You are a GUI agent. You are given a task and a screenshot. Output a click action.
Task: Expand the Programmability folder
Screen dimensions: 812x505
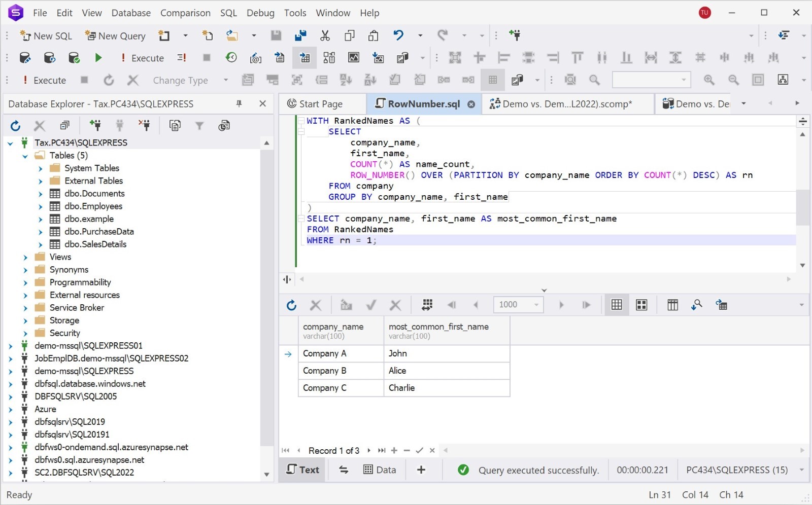tap(25, 283)
